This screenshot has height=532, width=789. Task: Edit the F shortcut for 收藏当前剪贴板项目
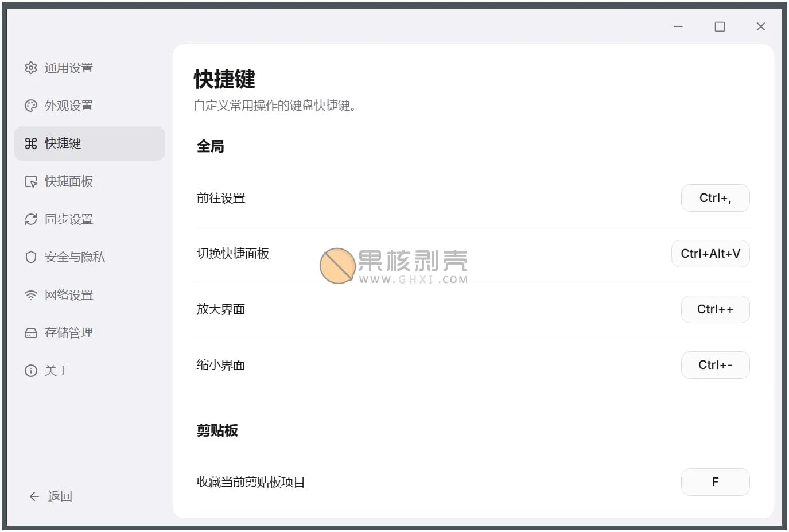[x=715, y=482]
